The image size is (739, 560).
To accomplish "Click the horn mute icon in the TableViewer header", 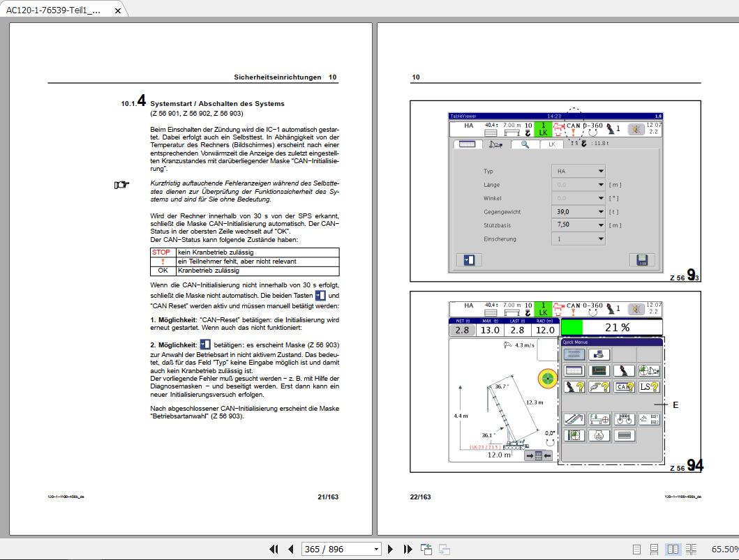I will click(636, 130).
